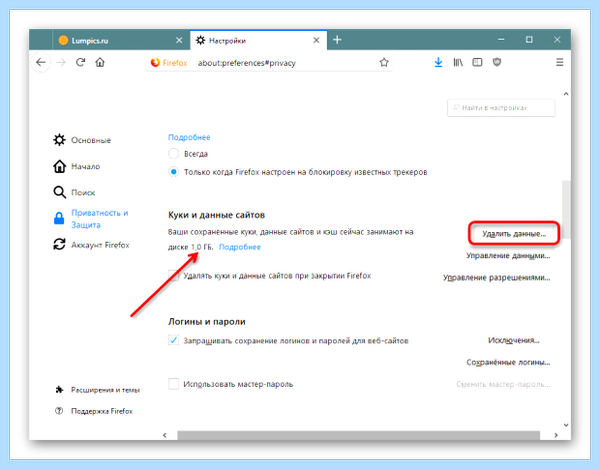Reload the page with the refresh icon

tap(80, 62)
